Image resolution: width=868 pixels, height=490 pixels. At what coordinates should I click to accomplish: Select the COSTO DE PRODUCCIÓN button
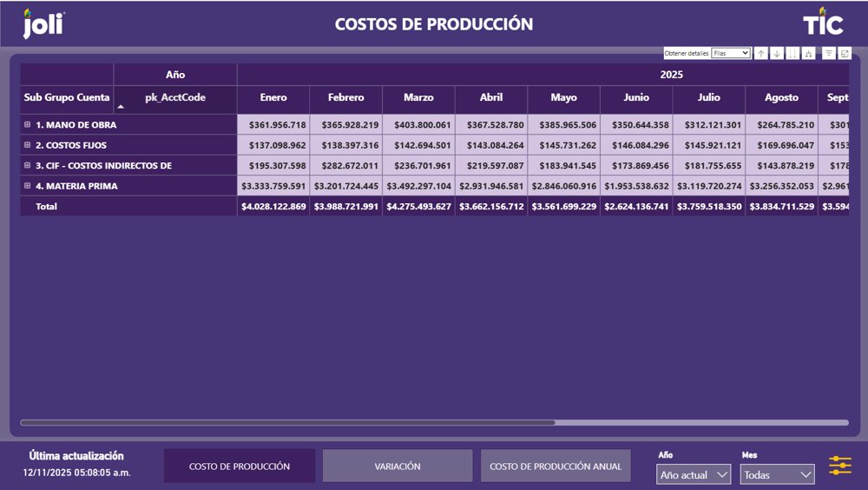[x=240, y=467]
